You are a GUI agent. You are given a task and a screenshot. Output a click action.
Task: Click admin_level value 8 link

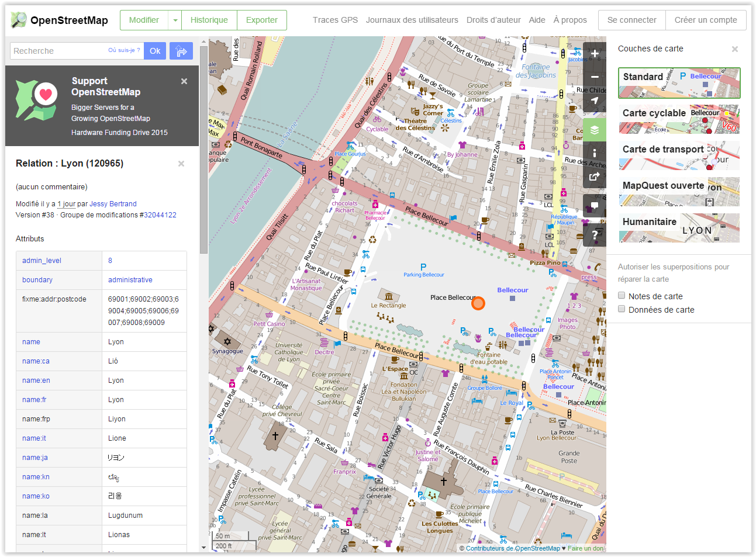110,261
